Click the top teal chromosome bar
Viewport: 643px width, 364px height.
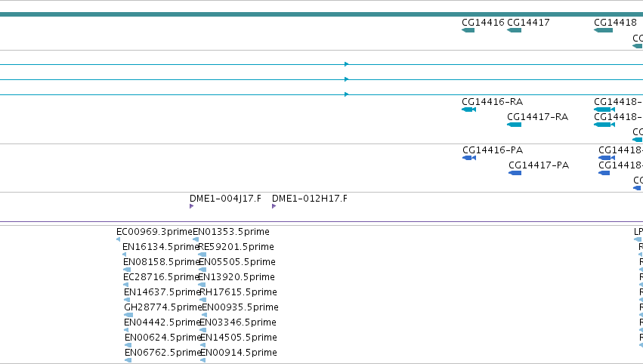pyautogui.click(x=322, y=14)
